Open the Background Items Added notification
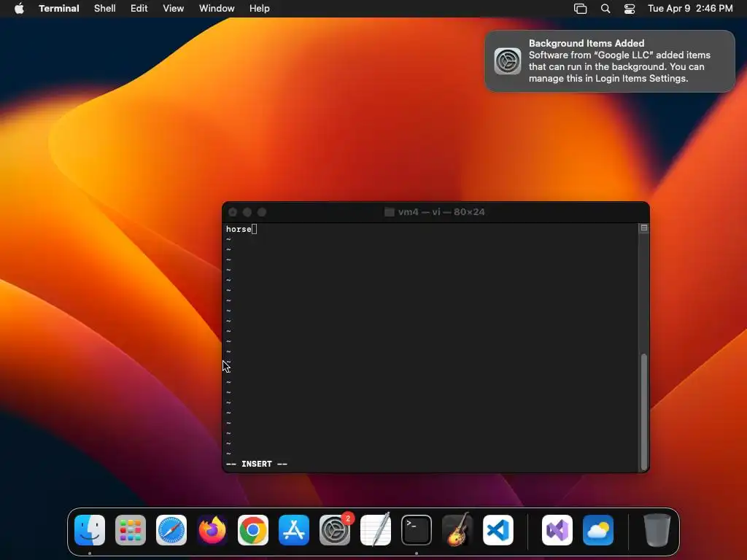 click(x=610, y=61)
